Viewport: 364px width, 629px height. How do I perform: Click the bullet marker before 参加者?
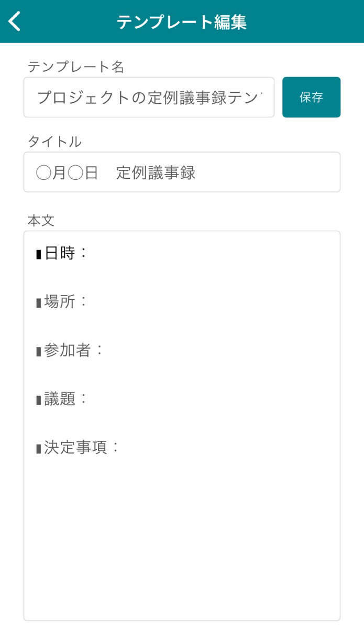pyautogui.click(x=39, y=352)
